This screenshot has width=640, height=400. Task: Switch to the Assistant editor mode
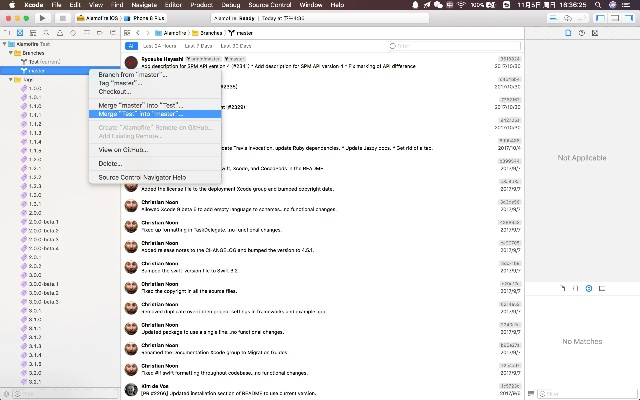[x=568, y=18]
